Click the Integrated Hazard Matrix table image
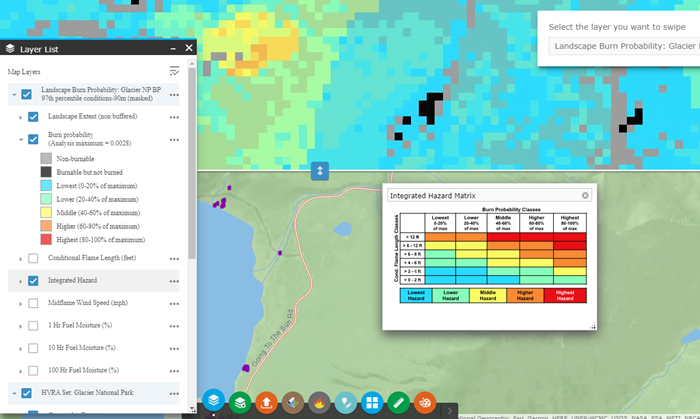This screenshot has width=700, height=419. [490, 255]
